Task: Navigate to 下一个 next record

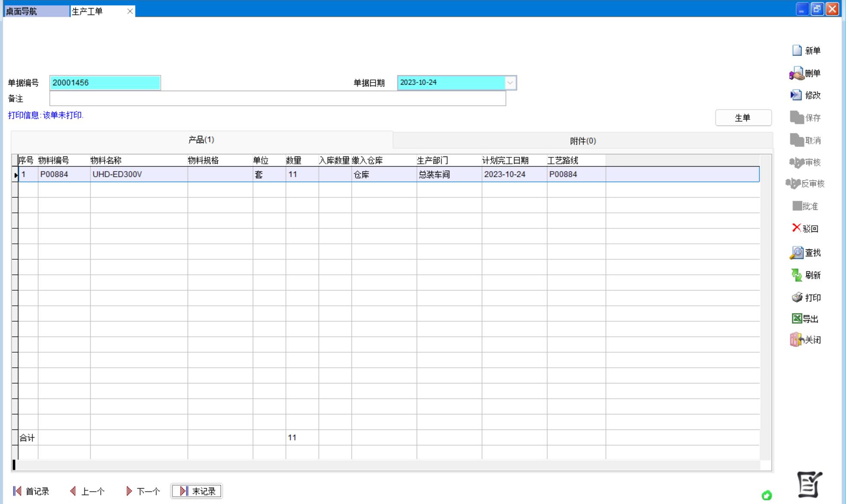Action: (143, 491)
